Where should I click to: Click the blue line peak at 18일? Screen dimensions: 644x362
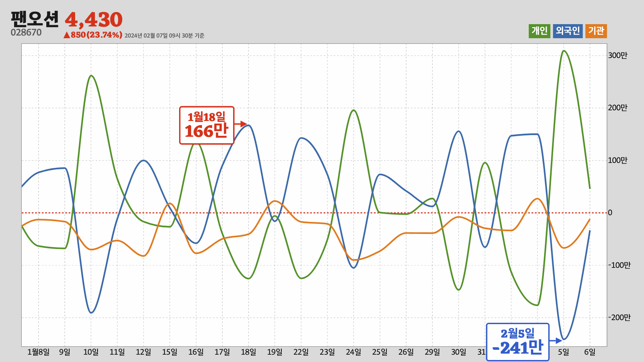[249, 125]
